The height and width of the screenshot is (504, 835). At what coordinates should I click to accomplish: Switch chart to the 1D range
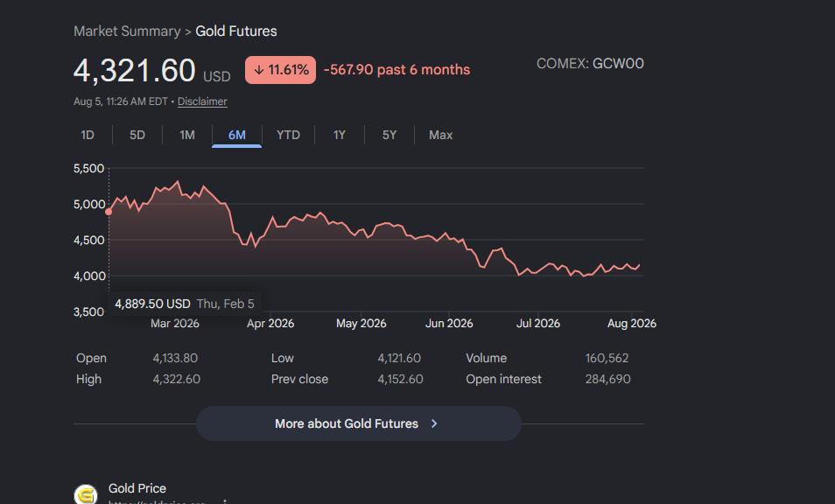coord(88,135)
